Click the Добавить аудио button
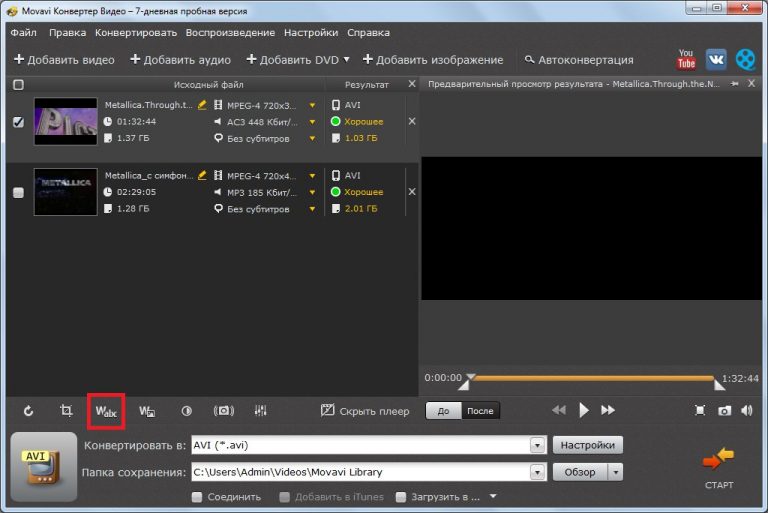768x513 pixels. click(x=180, y=60)
